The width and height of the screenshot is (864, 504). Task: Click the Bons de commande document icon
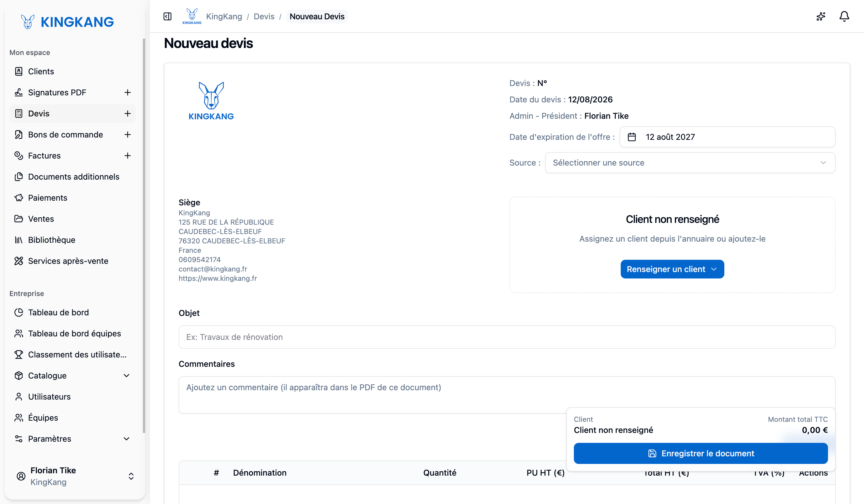19,134
